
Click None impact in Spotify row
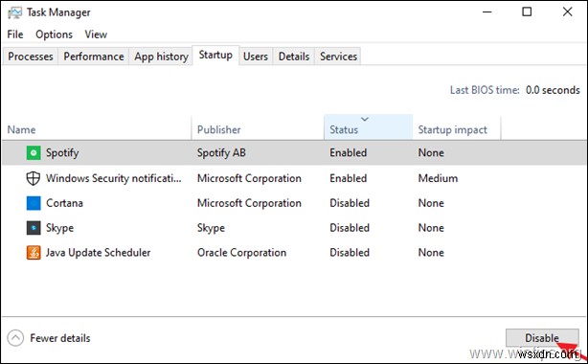point(431,152)
